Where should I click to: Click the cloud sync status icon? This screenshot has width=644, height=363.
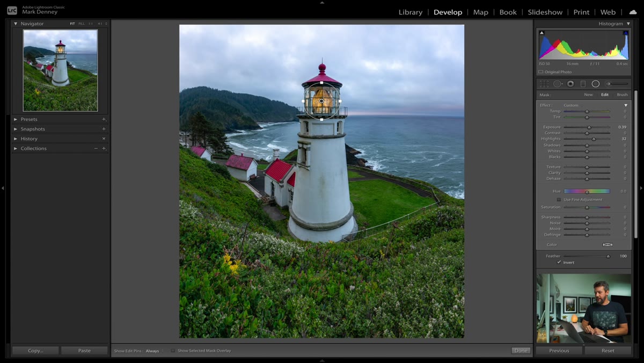point(633,12)
